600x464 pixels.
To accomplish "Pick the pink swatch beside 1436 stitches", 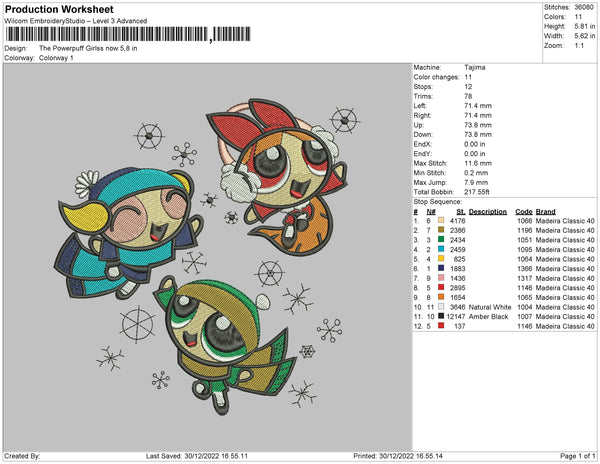I will tap(441, 278).
